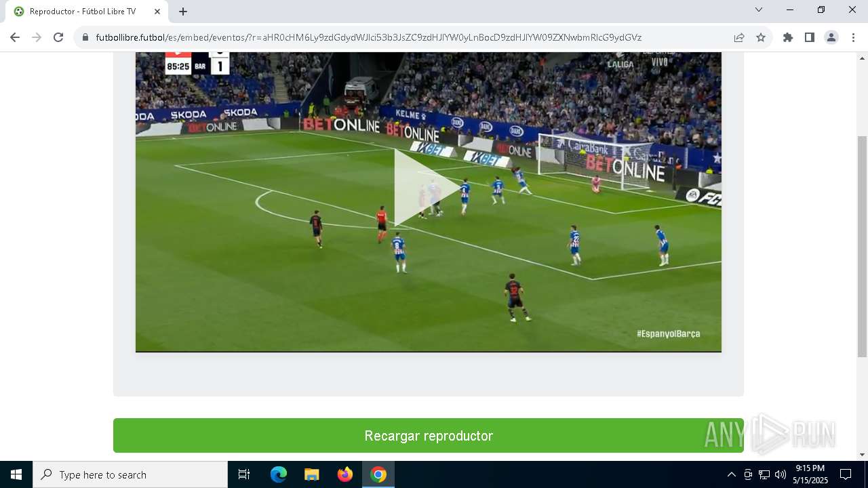The height and width of the screenshot is (488, 868).
Task: Open the Chrome profile avatar
Action: (831, 37)
